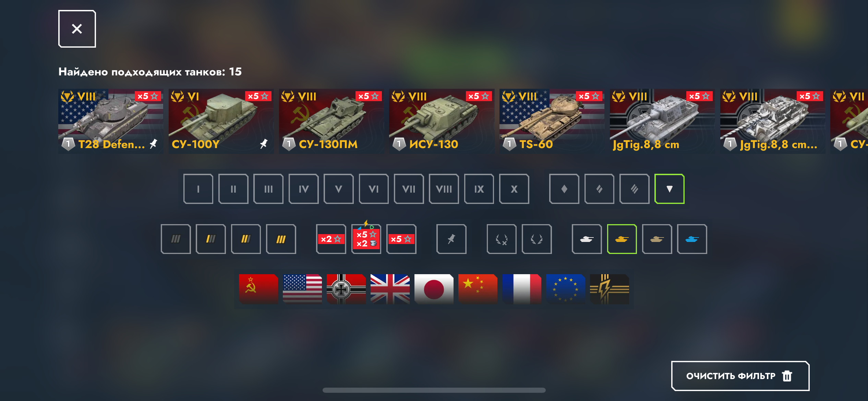Screen dimensions: 868x401
Task: Toggle the full three-stripe mastery filter
Action: click(x=281, y=239)
